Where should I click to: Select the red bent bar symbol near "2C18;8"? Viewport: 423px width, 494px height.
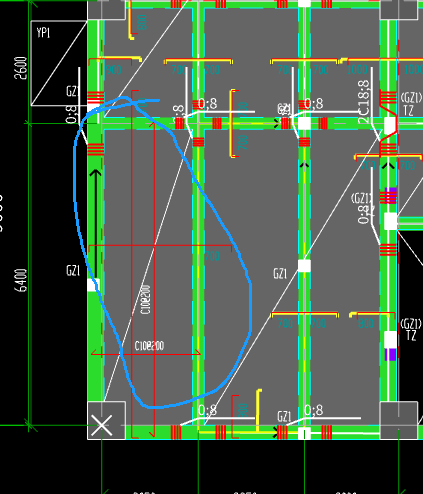(388, 124)
